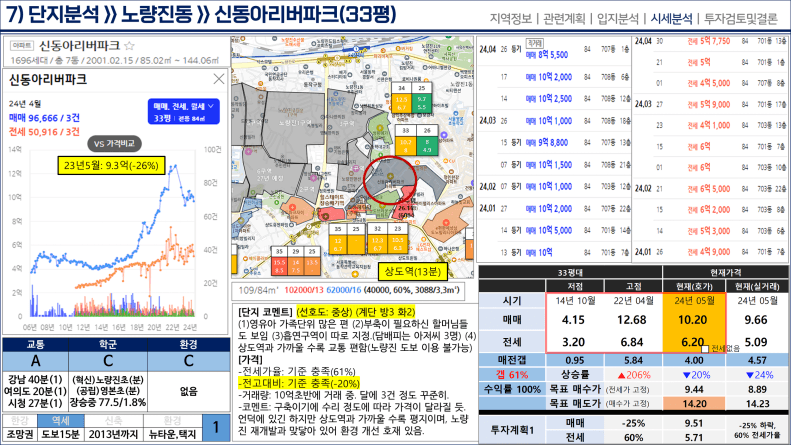The image size is (791, 445).
Task: Click the 강남 40분(1) commute text
Action: pyautogui.click(x=35, y=379)
